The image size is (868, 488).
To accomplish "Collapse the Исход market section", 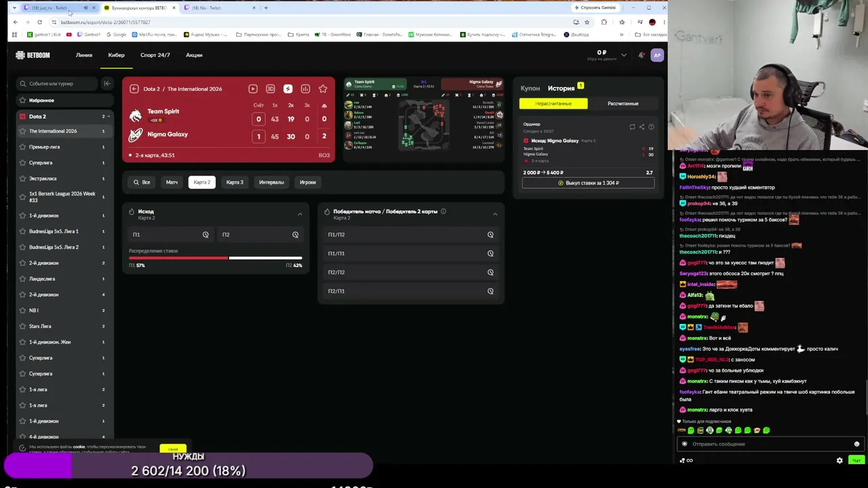I will click(300, 214).
